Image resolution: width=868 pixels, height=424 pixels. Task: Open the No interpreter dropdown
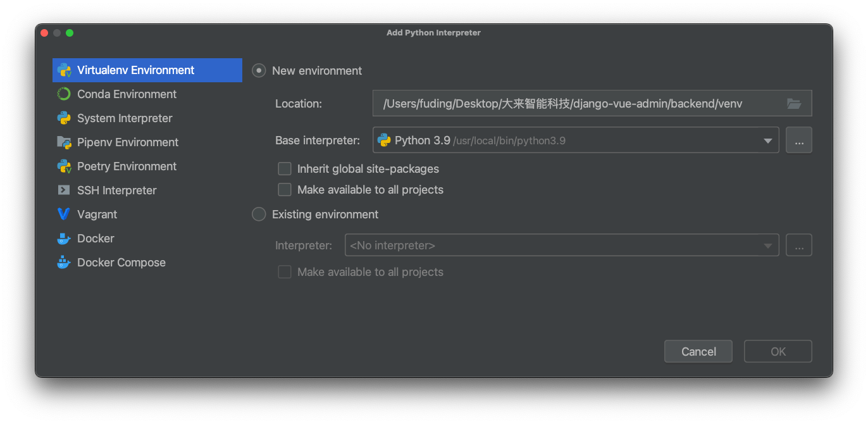coord(562,246)
